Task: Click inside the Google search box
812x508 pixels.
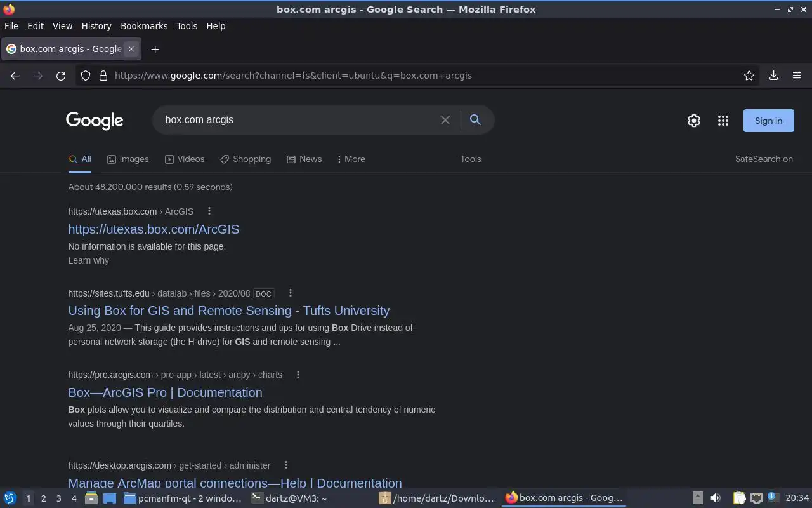Action: [298, 120]
